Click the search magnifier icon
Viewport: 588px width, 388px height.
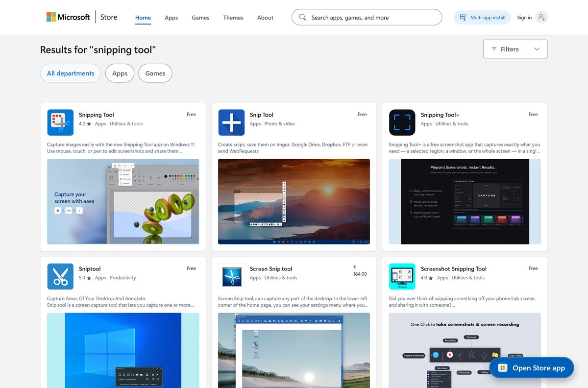click(x=302, y=17)
